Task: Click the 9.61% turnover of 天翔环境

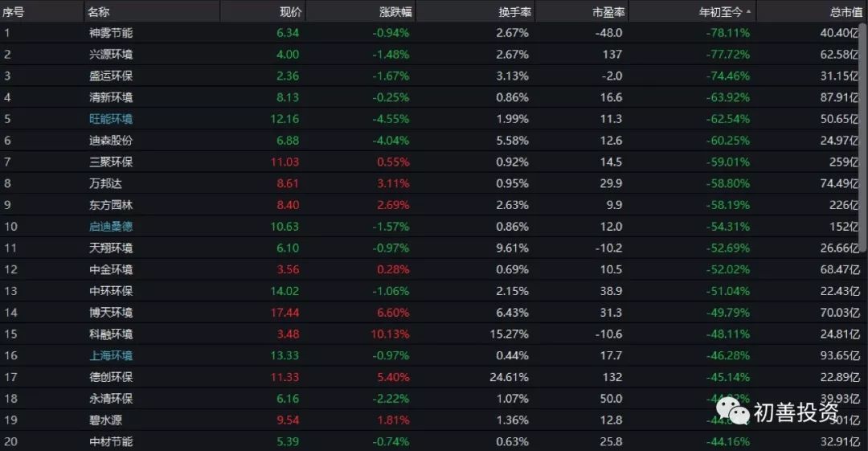Action: (x=512, y=248)
